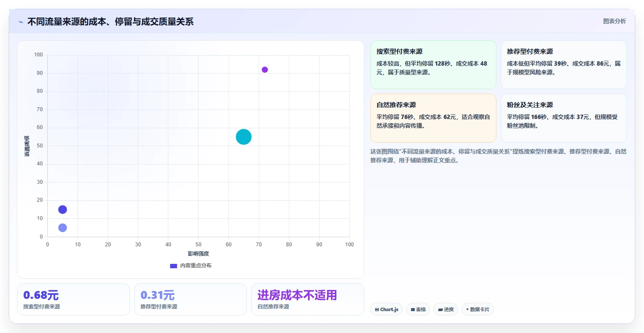Image resolution: width=644 pixels, height=333 pixels.
Task: Open the 图表分析 label at top right
Action: [x=614, y=21]
